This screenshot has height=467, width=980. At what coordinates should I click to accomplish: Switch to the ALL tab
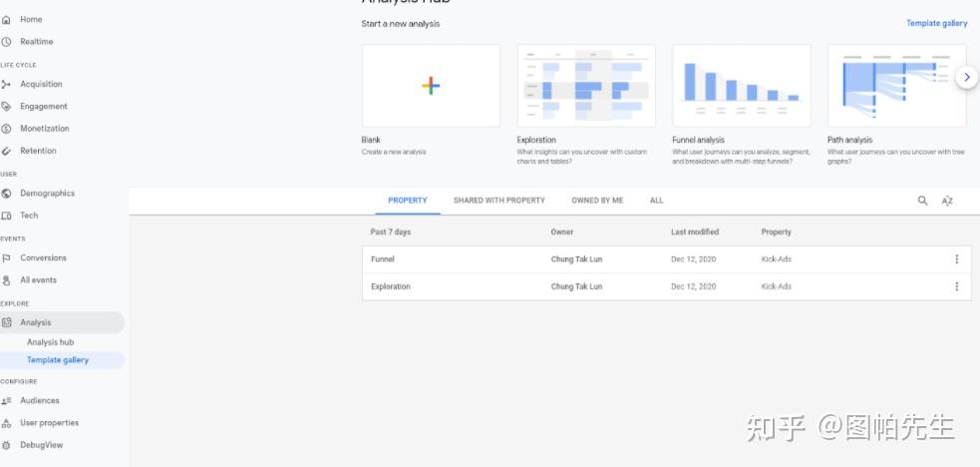tap(656, 201)
